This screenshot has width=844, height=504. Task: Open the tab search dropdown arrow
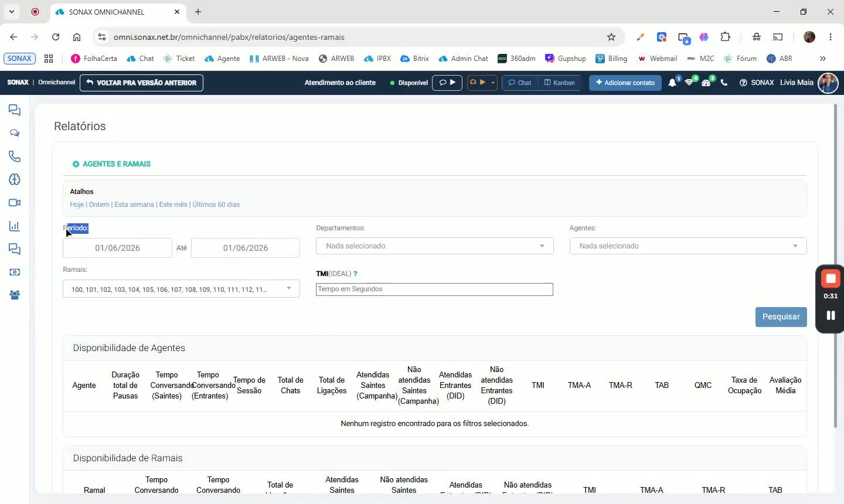pyautogui.click(x=12, y=12)
